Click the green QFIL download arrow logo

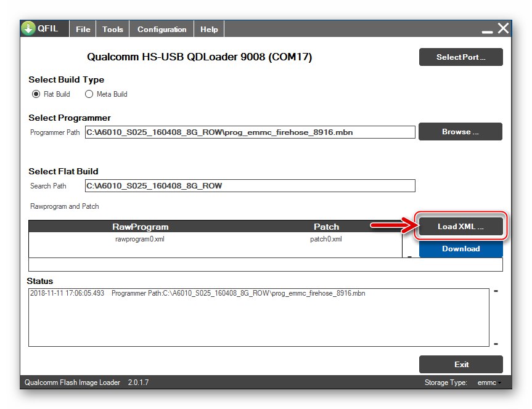pyautogui.click(x=28, y=28)
